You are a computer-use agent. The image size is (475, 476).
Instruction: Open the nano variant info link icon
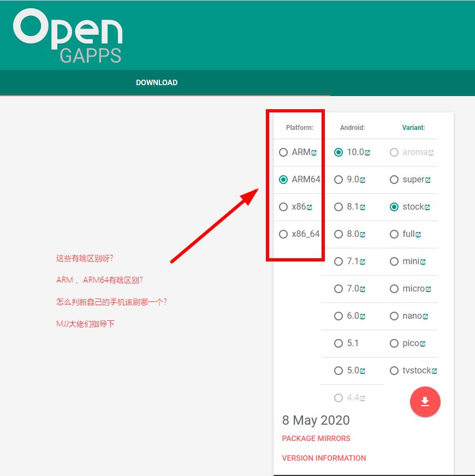pyautogui.click(x=425, y=316)
